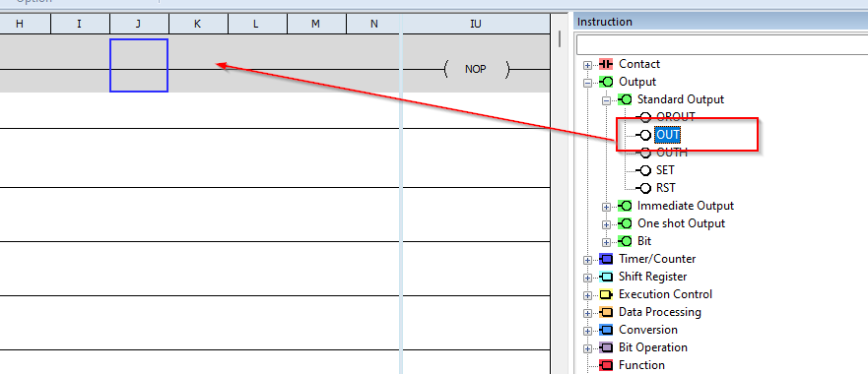Collapse the Output instruction group
The height and width of the screenshot is (374, 868).
coord(587,83)
